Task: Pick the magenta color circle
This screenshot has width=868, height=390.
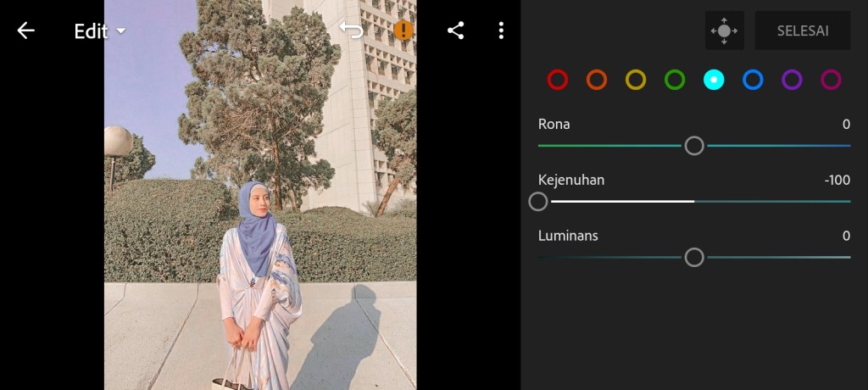Action: point(831,80)
